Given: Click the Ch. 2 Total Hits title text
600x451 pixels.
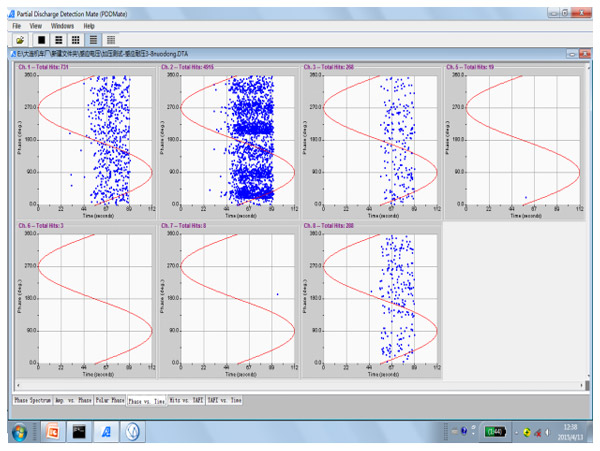Looking at the screenshot, I should point(187,67).
